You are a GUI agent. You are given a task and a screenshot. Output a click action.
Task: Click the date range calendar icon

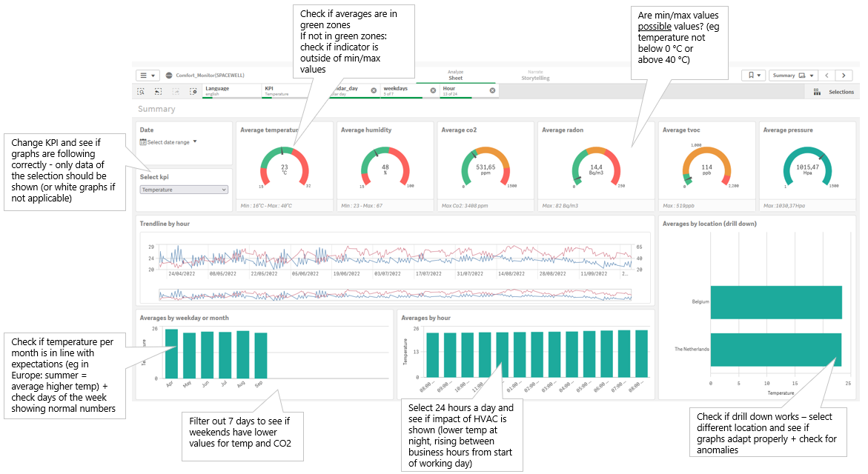(x=143, y=142)
